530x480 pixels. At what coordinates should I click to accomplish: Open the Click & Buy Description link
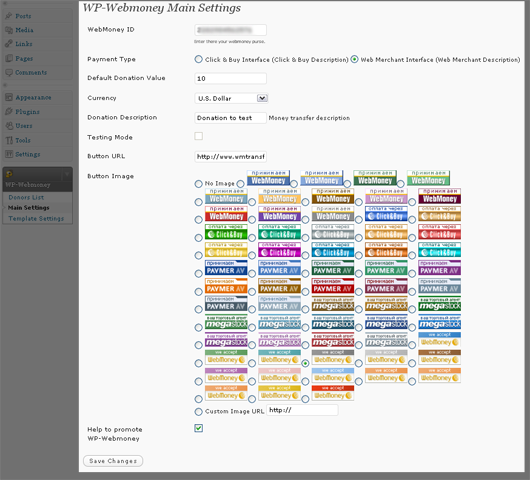(311, 59)
